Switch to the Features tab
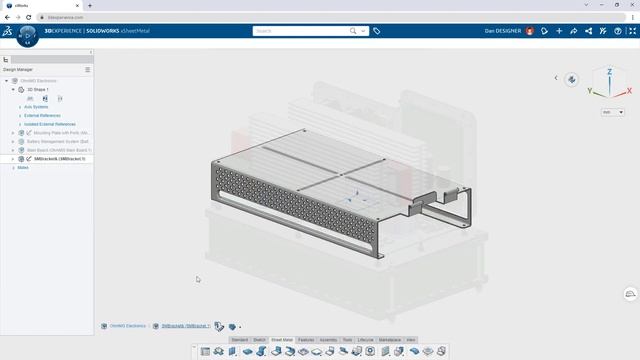 [x=306, y=340]
